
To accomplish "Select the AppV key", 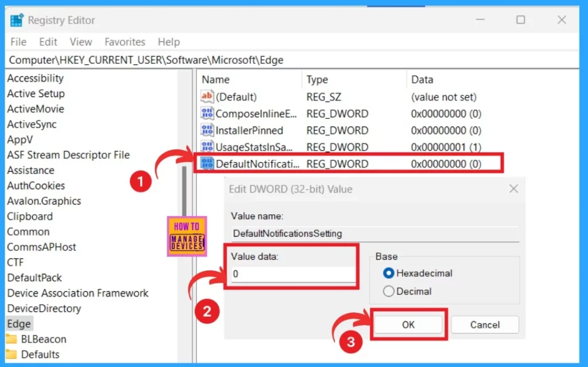I will click(x=20, y=140).
